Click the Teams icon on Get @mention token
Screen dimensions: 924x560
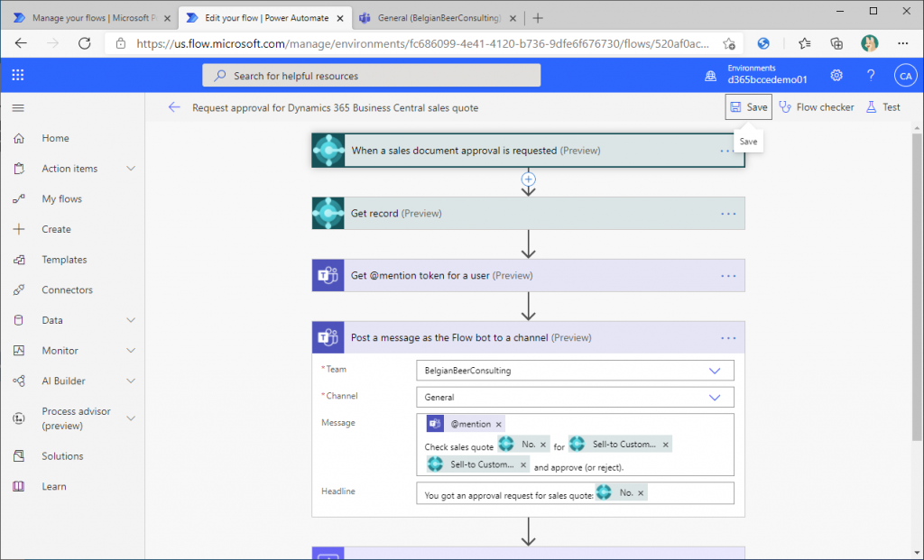tap(328, 275)
